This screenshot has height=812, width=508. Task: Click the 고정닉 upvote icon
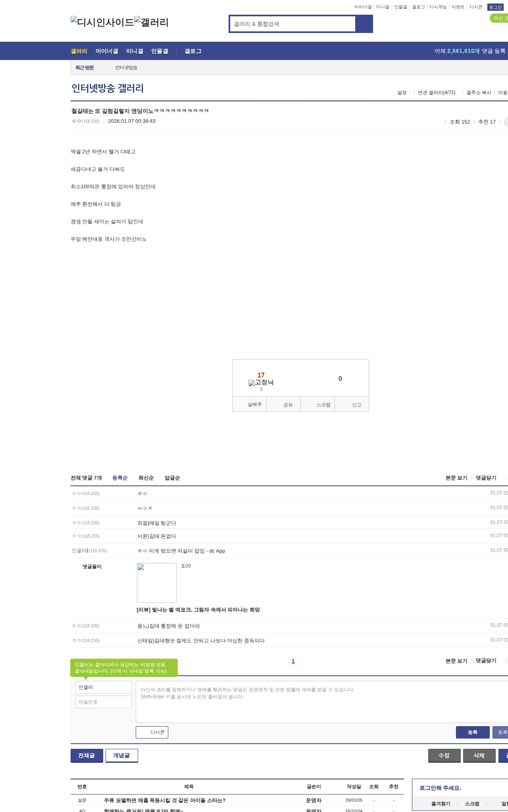(x=261, y=383)
